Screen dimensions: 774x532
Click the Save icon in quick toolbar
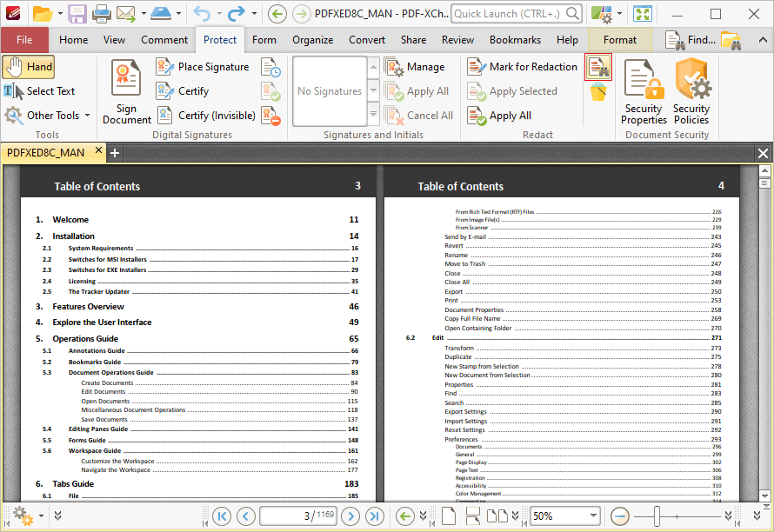tap(77, 14)
